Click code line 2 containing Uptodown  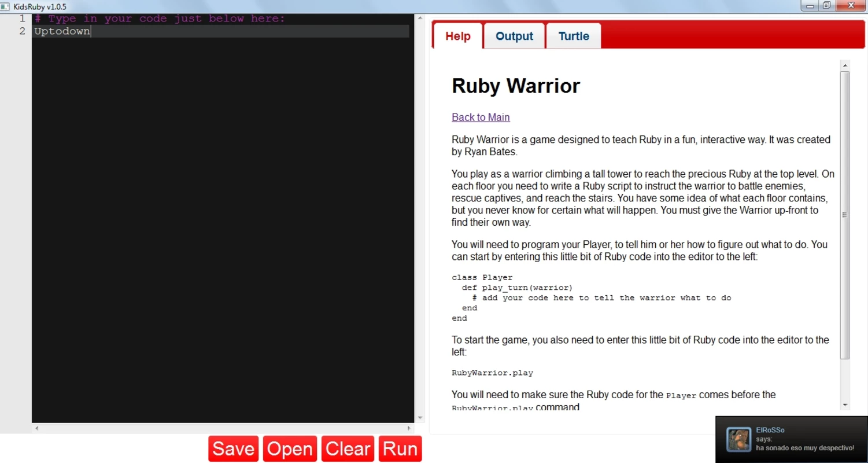pyautogui.click(x=221, y=31)
